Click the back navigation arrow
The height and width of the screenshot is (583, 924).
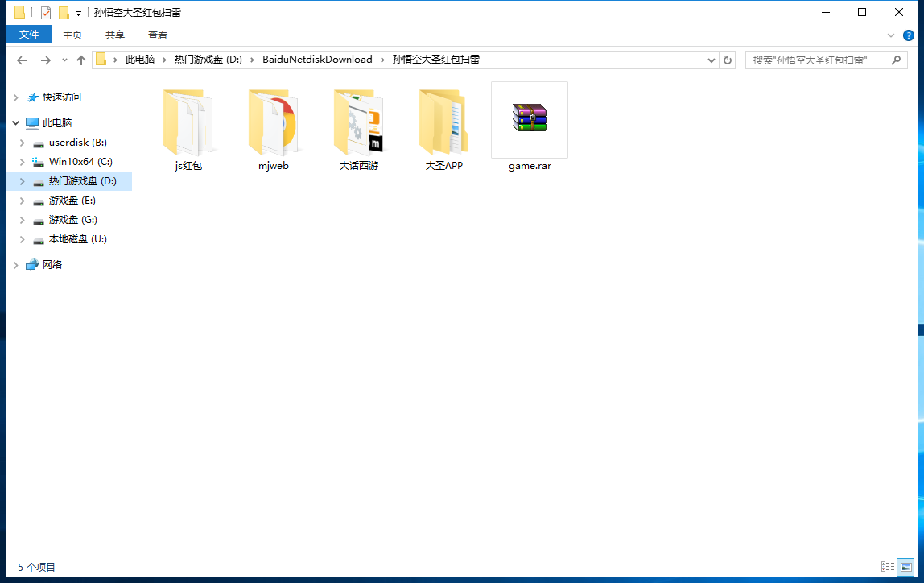[22, 60]
